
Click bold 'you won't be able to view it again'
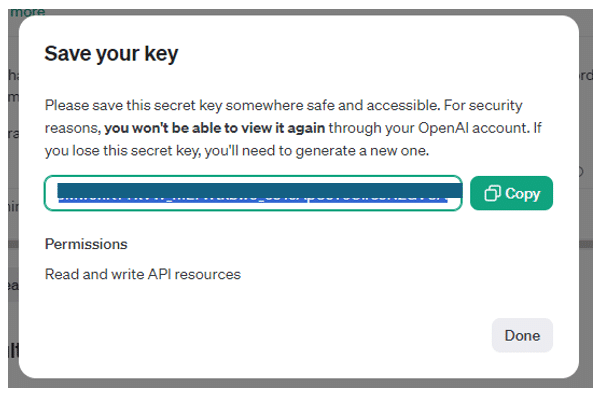[x=215, y=128]
